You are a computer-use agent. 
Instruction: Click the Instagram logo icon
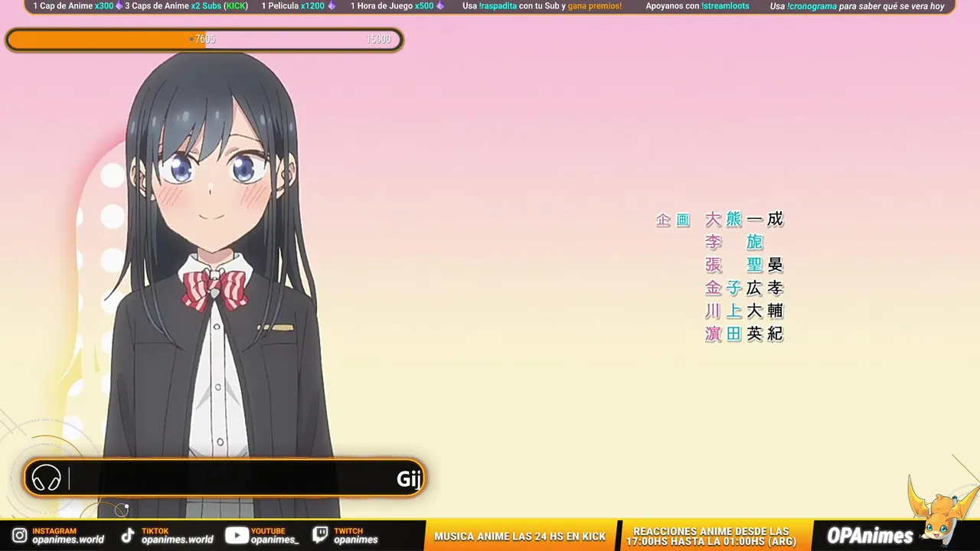[19, 536]
